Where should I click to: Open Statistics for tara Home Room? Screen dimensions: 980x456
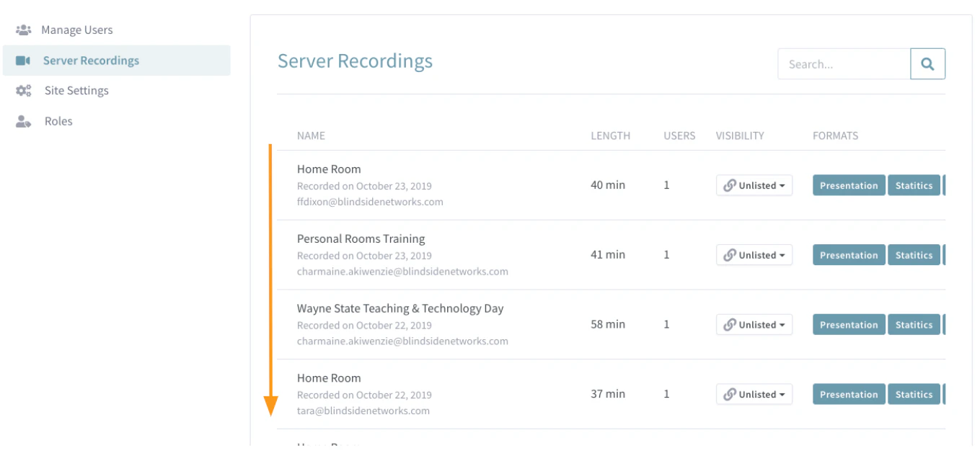914,394
